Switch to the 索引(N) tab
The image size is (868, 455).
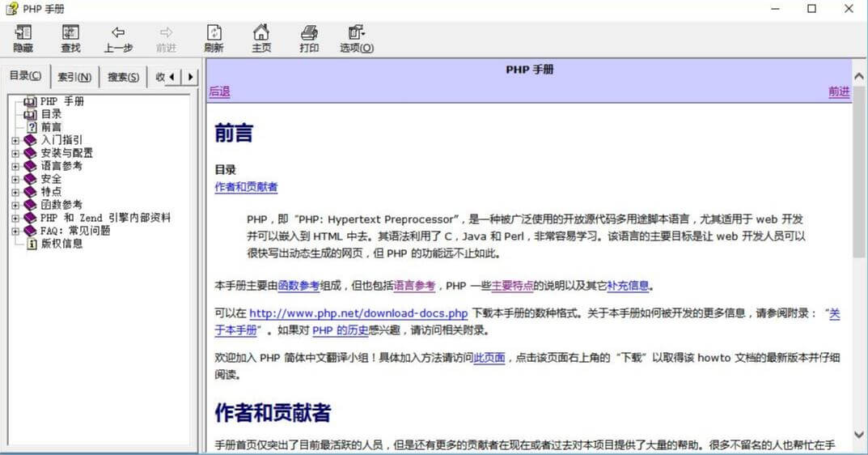(74, 77)
